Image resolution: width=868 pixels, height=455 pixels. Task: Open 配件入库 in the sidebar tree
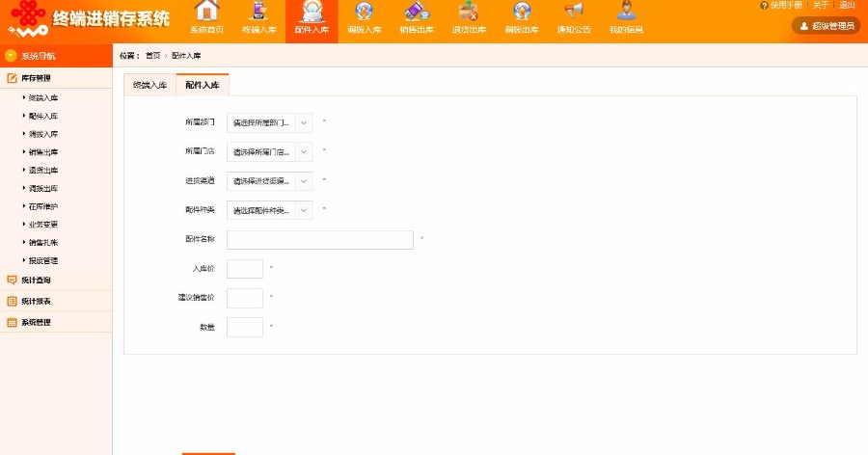tap(43, 117)
